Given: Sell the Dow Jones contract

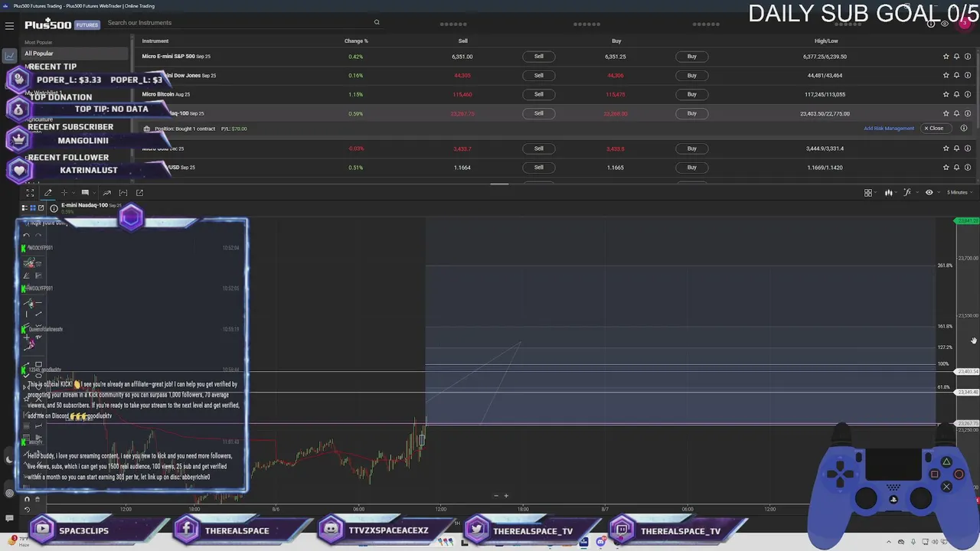Looking at the screenshot, I should [x=538, y=75].
